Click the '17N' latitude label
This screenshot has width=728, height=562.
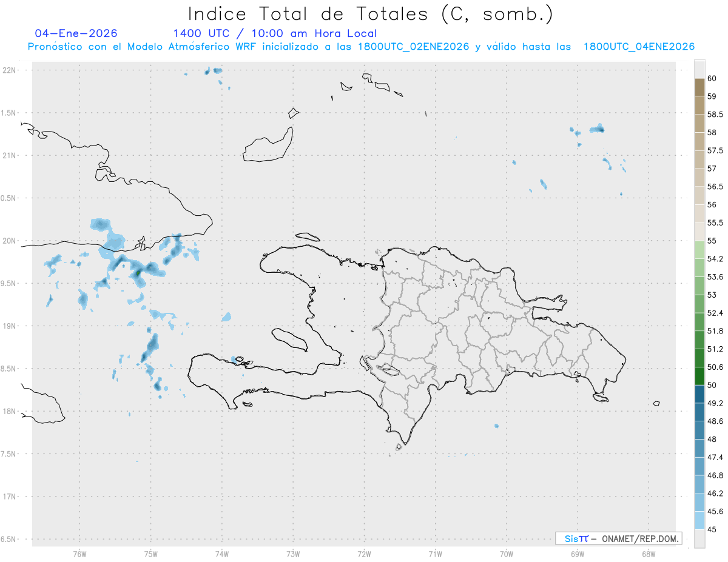point(10,497)
